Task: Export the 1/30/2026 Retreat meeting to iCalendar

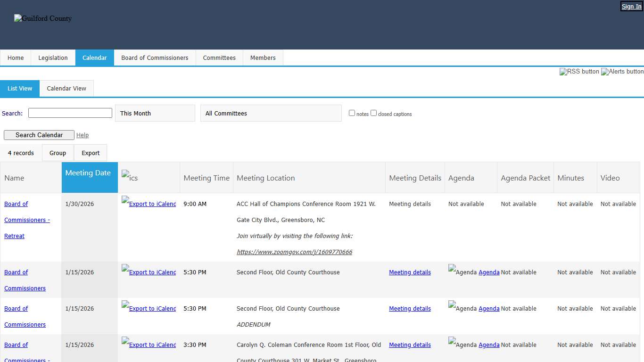Action: [149, 204]
